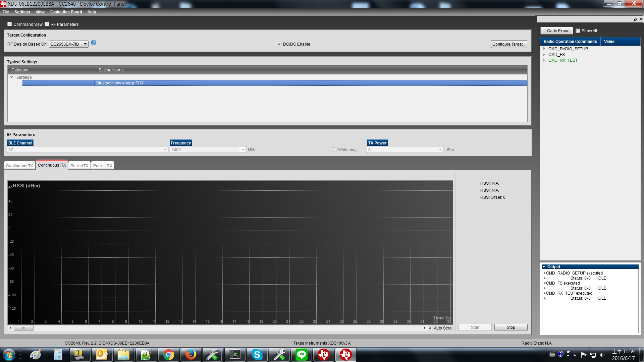Open the TX Power dropdown

point(440,149)
